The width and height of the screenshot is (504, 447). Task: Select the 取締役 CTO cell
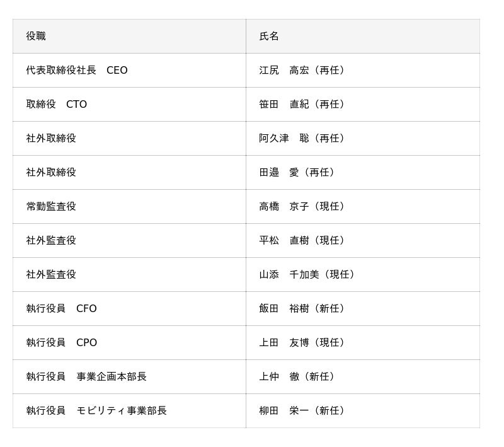tap(57, 104)
